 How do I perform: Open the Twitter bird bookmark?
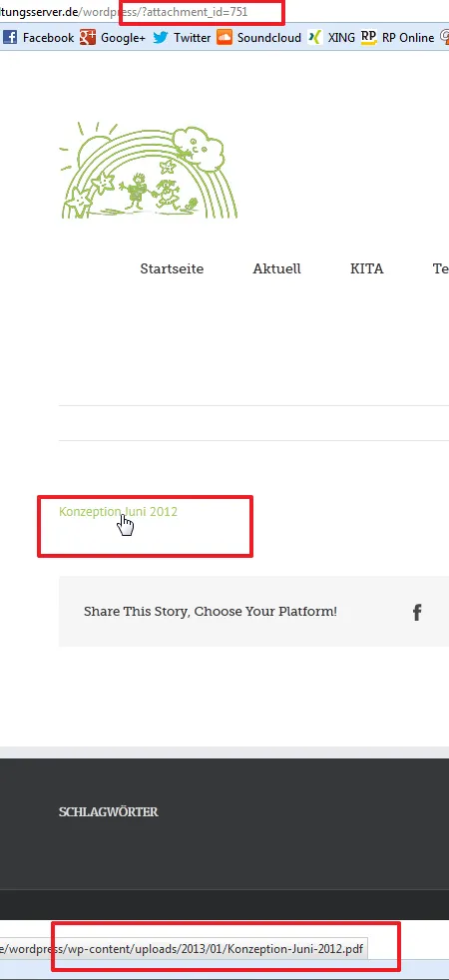pos(161,38)
